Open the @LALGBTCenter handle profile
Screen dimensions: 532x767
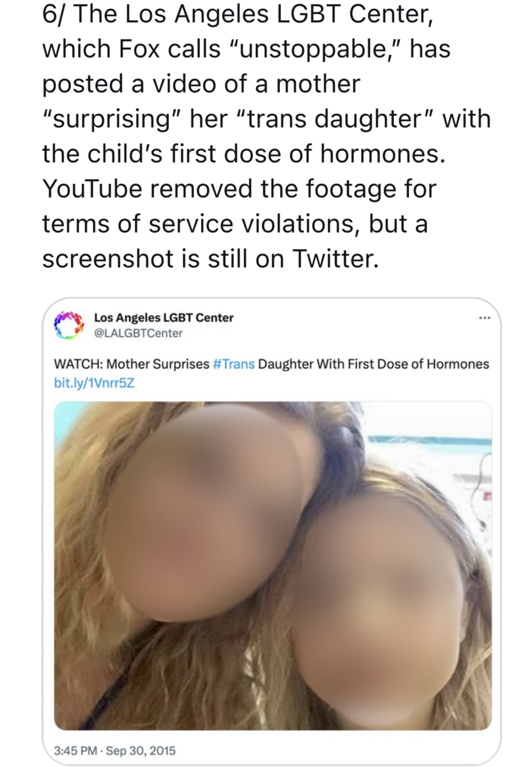(x=138, y=333)
